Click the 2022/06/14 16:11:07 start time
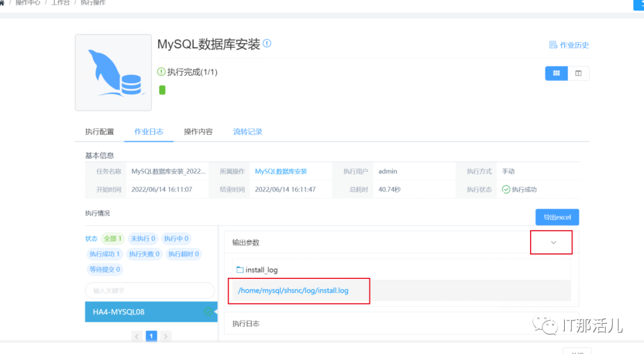644x354 pixels. tap(162, 190)
